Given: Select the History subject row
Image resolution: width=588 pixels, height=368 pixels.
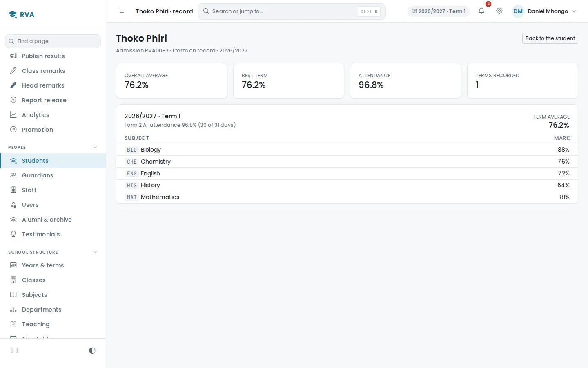Looking at the screenshot, I should 347,185.
